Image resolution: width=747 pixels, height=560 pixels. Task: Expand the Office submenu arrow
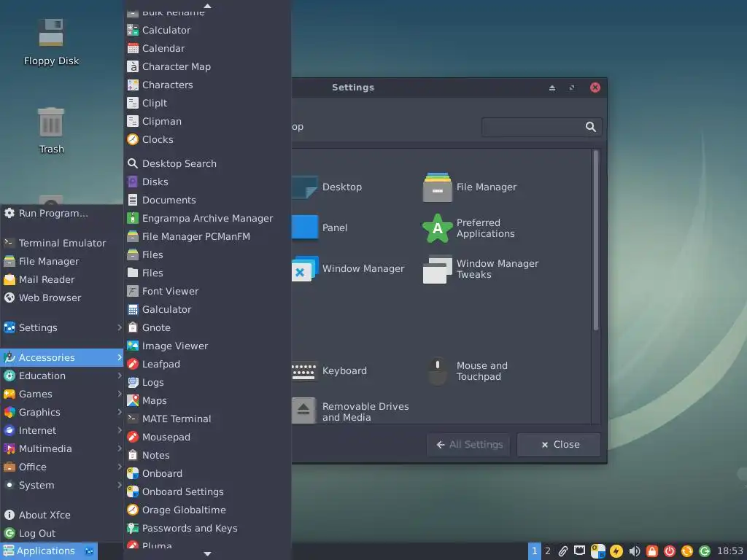[x=119, y=466]
